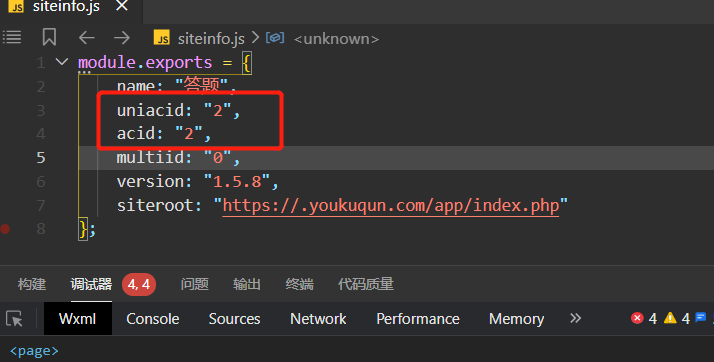Click the uniacid value "2"
714x362 pixels.
point(218,110)
